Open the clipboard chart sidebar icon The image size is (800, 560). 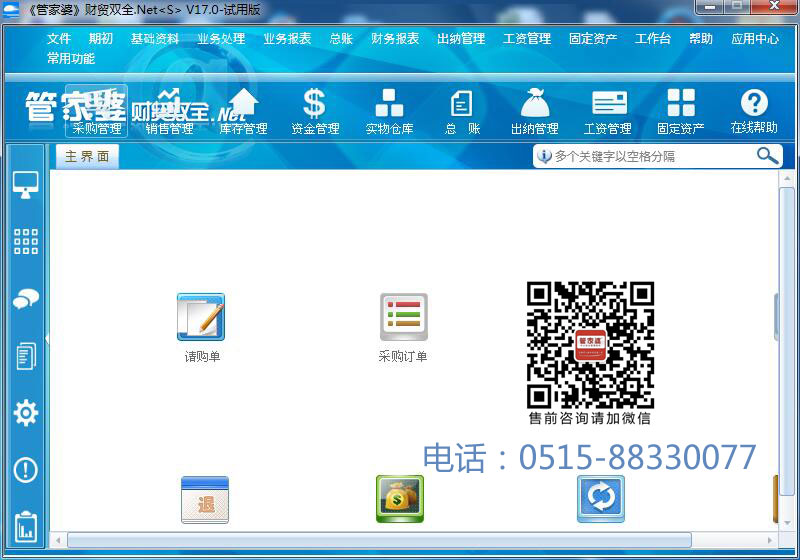click(26, 527)
